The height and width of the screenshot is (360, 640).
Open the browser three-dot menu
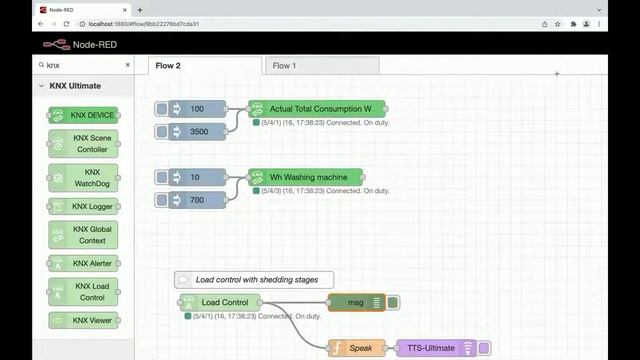pyautogui.click(x=599, y=24)
